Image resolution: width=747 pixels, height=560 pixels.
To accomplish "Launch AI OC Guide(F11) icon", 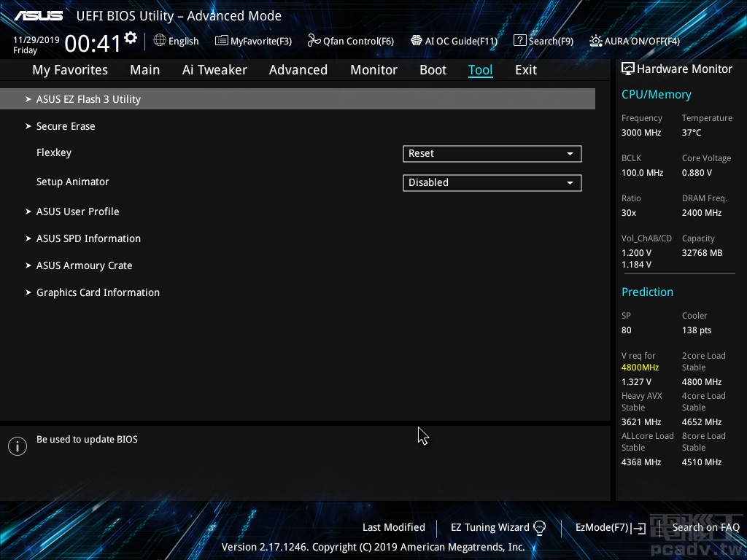I will [417, 41].
